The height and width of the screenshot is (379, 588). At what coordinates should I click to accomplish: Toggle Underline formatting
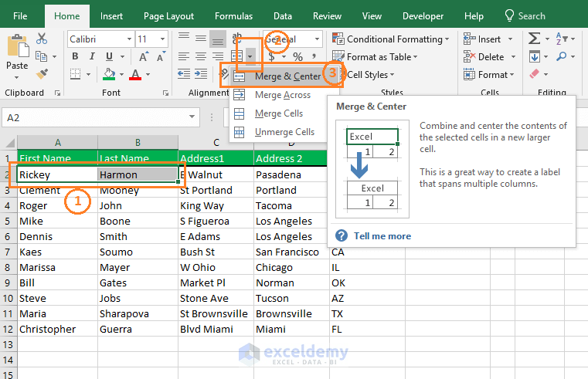click(109, 56)
